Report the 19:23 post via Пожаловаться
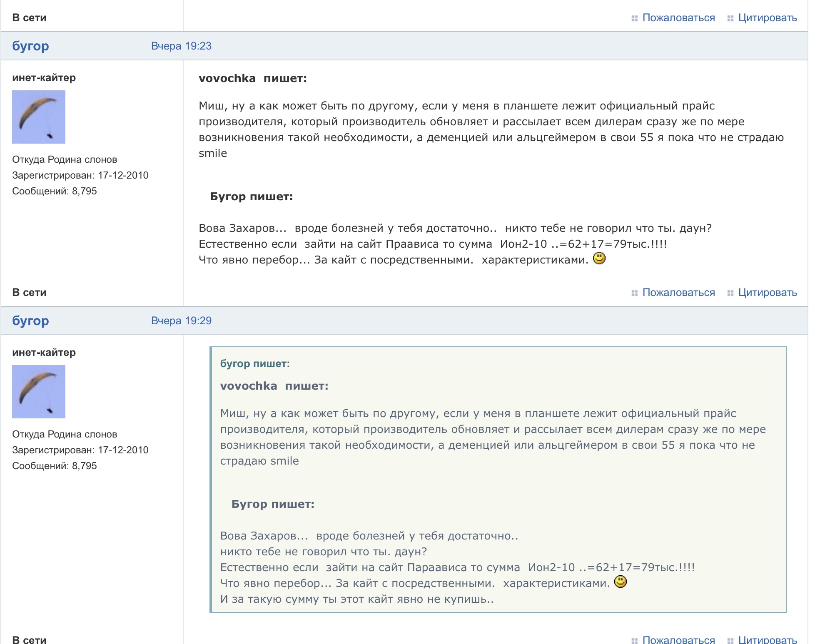 point(678,293)
